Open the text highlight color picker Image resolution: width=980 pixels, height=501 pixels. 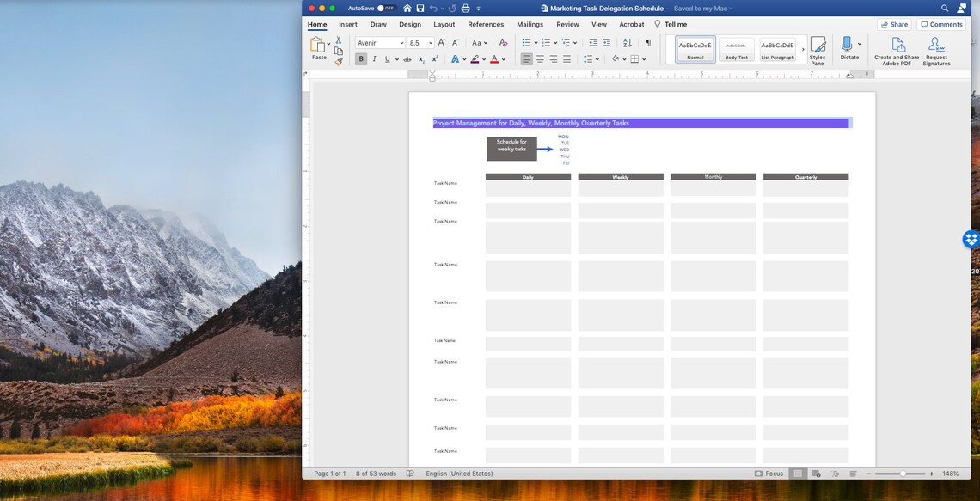coord(481,58)
